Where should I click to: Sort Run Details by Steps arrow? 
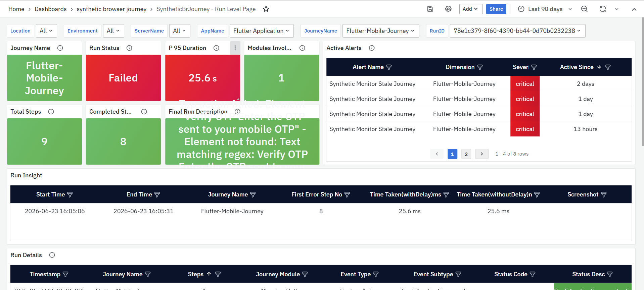tap(209, 274)
